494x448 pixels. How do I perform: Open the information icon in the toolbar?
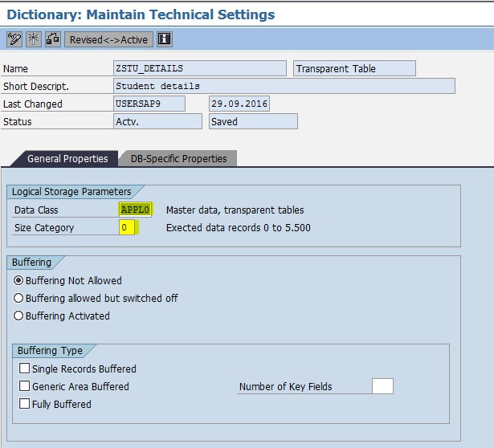(164, 39)
